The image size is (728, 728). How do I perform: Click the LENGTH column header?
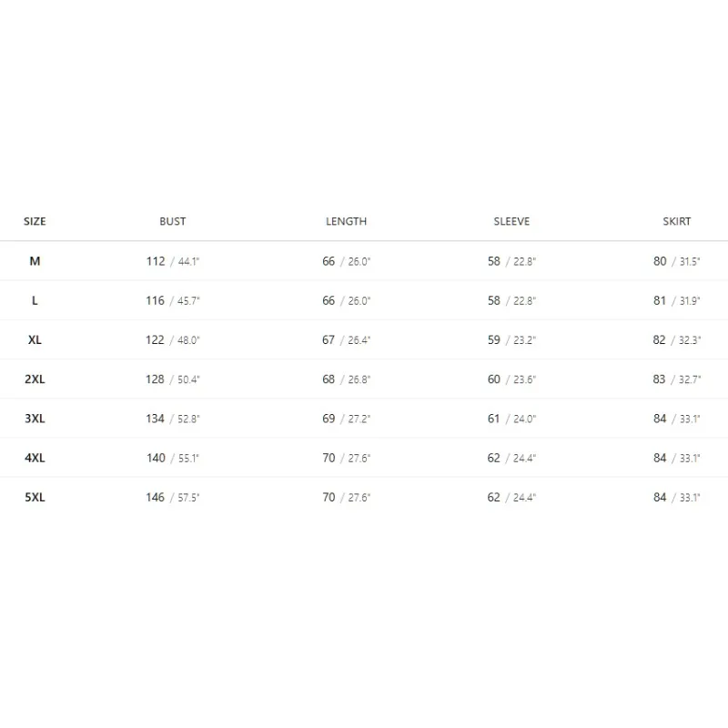click(x=347, y=221)
